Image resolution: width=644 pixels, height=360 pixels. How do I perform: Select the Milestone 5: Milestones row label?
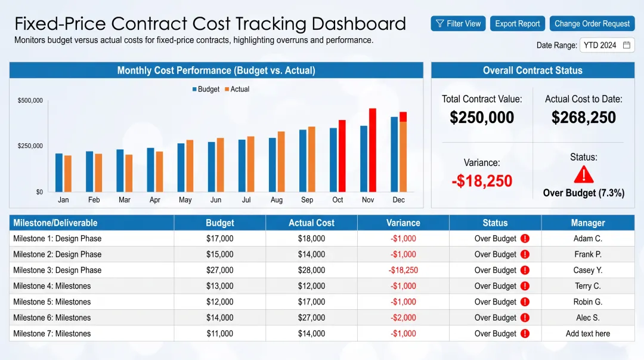point(52,302)
